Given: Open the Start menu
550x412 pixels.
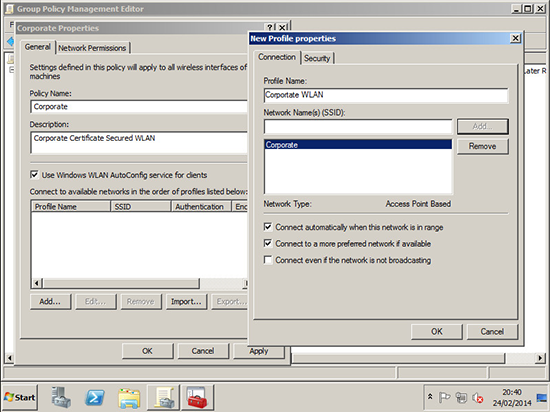Looking at the screenshot, I should [20, 397].
